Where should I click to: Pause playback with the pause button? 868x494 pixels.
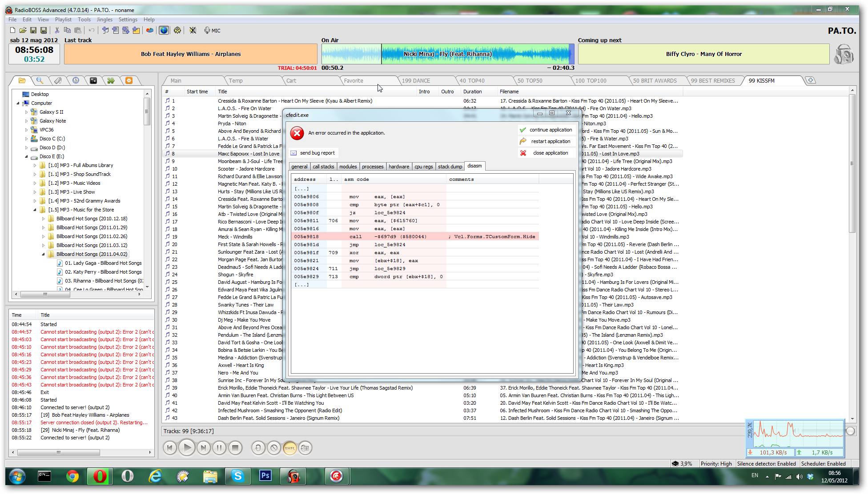[x=219, y=448]
